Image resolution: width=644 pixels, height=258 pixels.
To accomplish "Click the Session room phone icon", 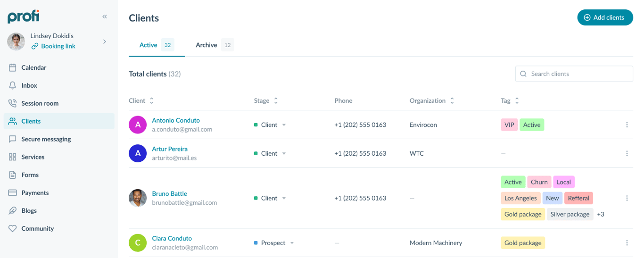I will tap(13, 103).
